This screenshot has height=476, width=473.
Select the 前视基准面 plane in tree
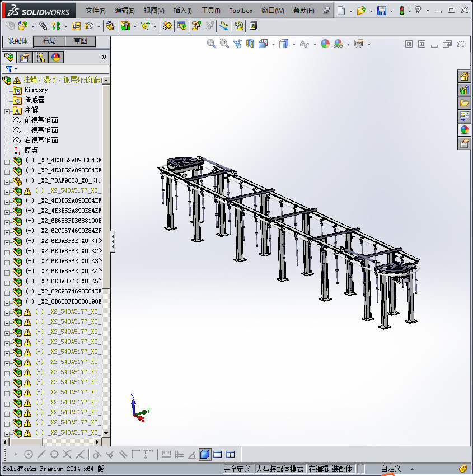coord(41,120)
